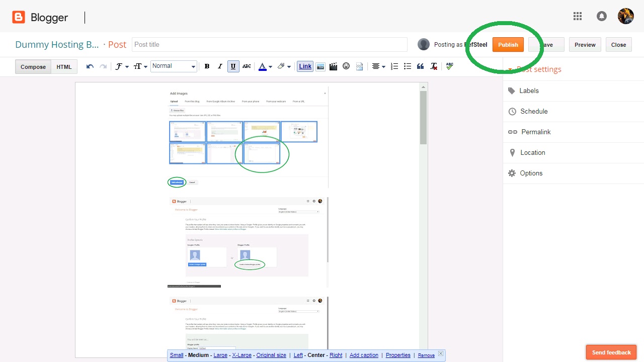
Task: Open the notifications bell
Action: (602, 16)
